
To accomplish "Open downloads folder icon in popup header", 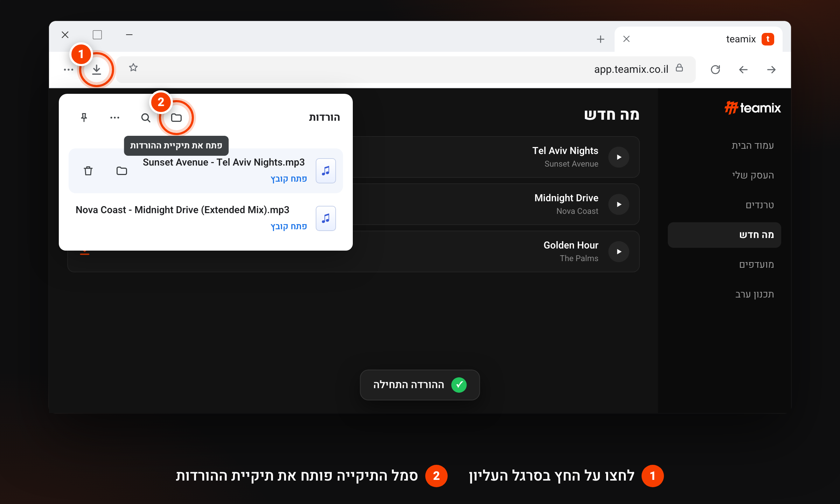I will (176, 118).
